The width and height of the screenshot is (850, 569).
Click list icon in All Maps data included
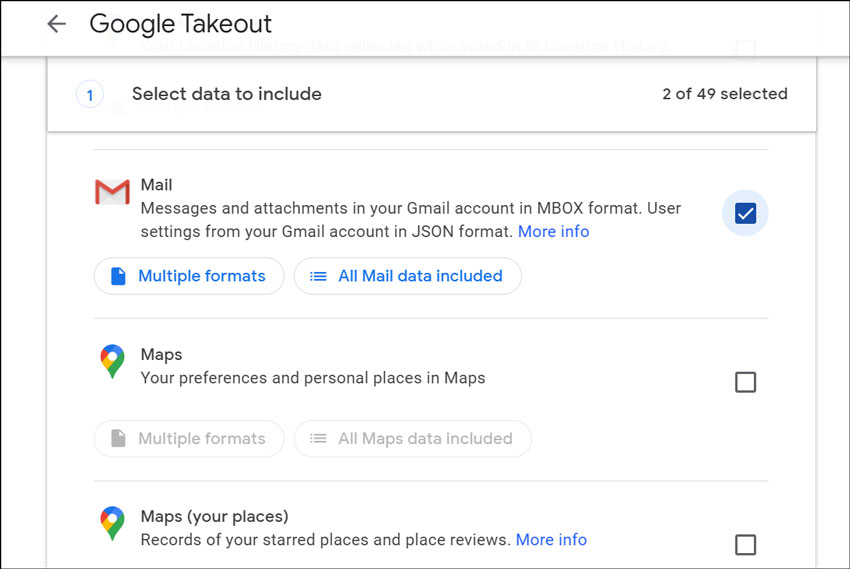point(318,438)
